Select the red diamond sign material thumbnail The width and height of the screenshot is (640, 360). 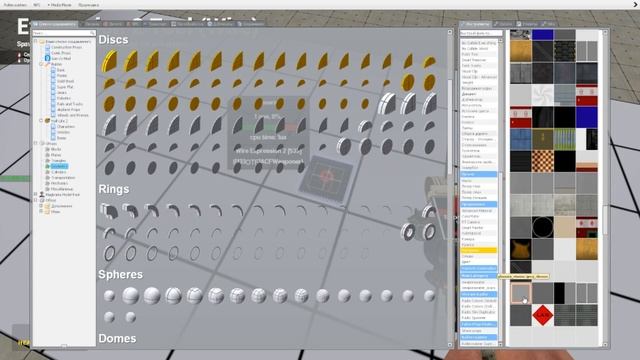click(x=543, y=315)
